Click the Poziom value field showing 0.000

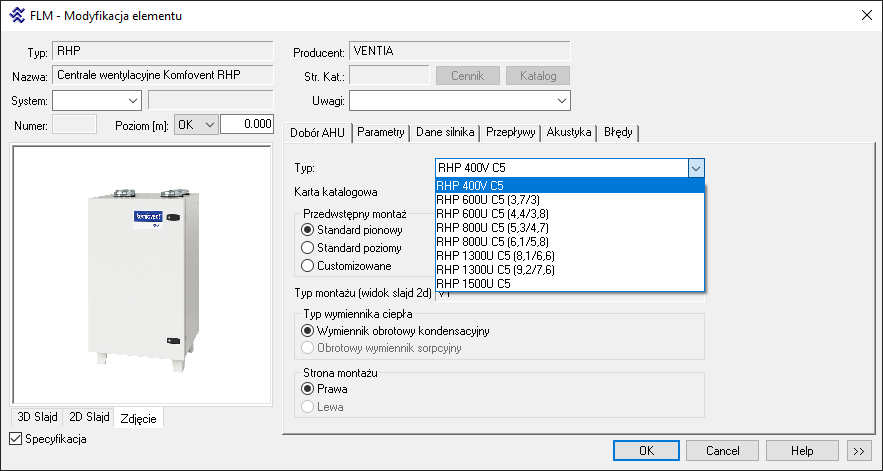tap(246, 124)
